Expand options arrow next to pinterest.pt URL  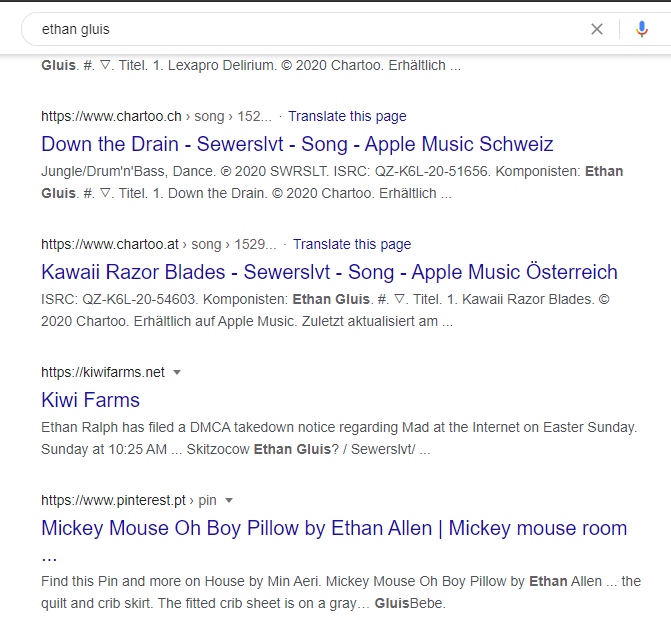(x=229, y=501)
